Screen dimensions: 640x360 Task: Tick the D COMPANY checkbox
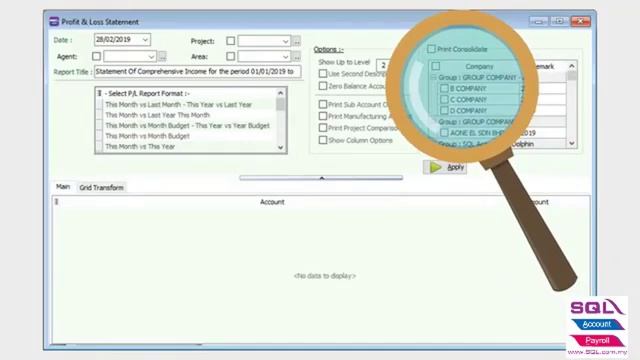[x=444, y=110]
